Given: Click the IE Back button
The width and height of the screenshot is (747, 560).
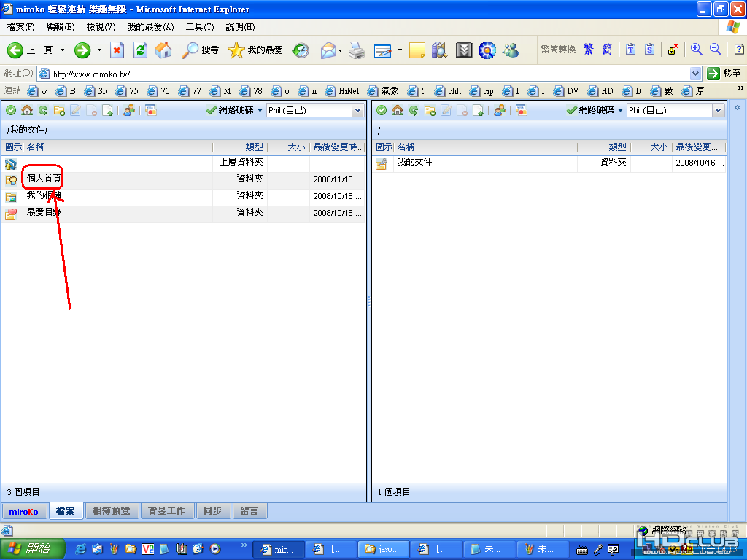Looking at the screenshot, I should point(29,50).
